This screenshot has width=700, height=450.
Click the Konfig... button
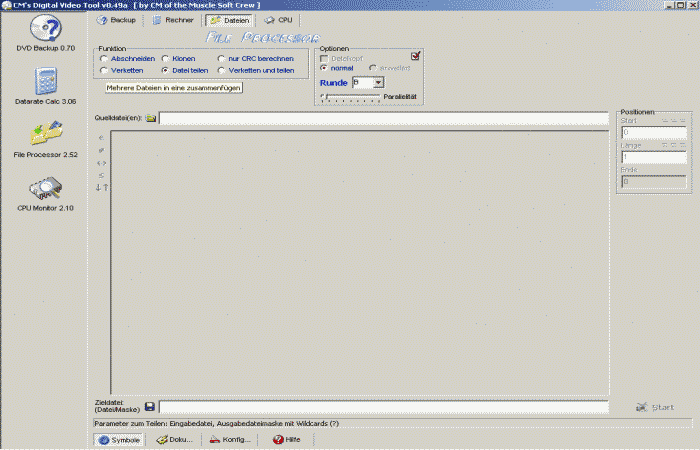230,440
